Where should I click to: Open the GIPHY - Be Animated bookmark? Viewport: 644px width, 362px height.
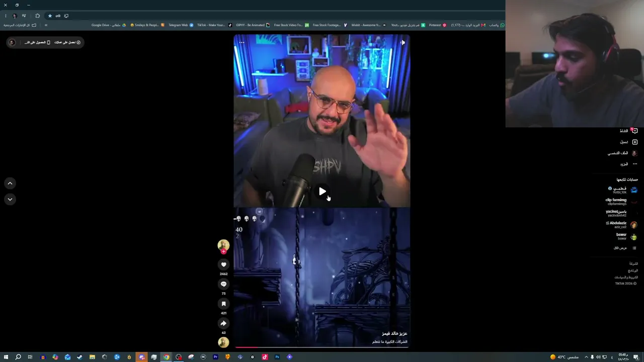pos(253,25)
